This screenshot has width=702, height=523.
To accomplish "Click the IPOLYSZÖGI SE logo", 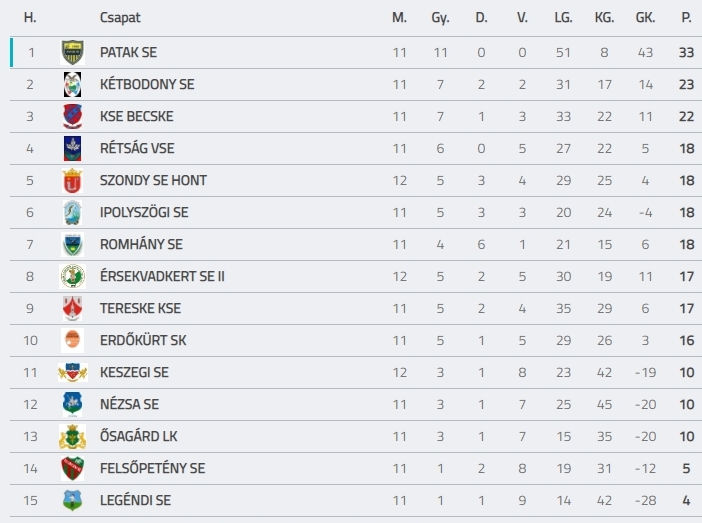I will (72, 212).
